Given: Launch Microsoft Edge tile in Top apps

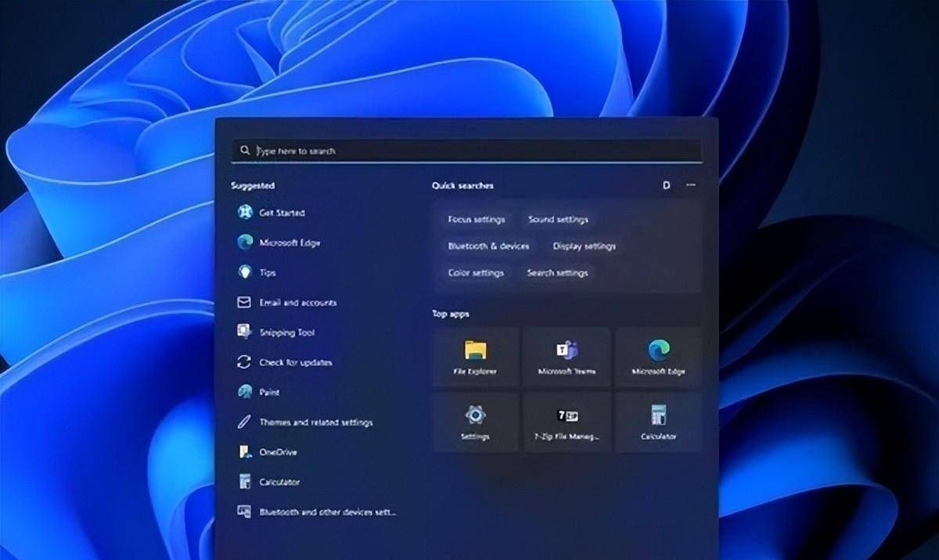Looking at the screenshot, I should [658, 357].
